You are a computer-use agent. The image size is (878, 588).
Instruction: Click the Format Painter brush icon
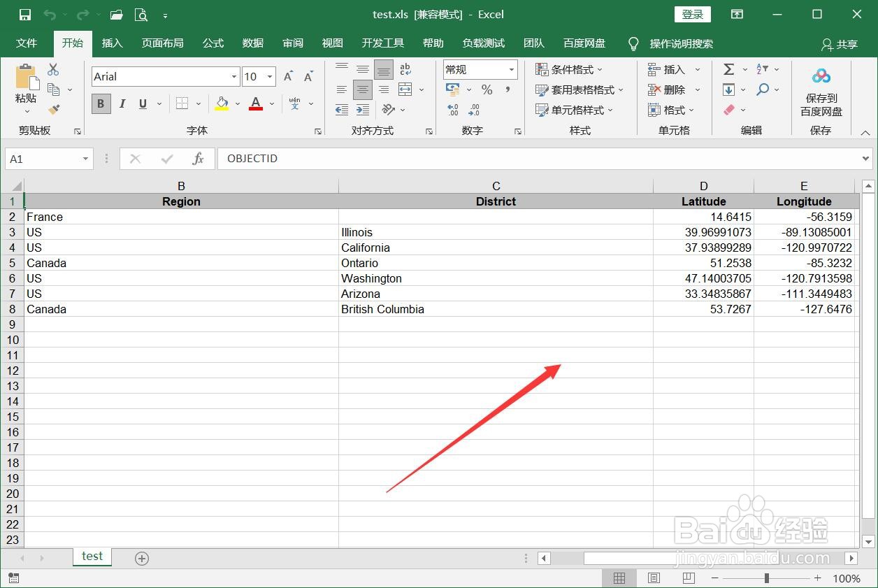53,110
